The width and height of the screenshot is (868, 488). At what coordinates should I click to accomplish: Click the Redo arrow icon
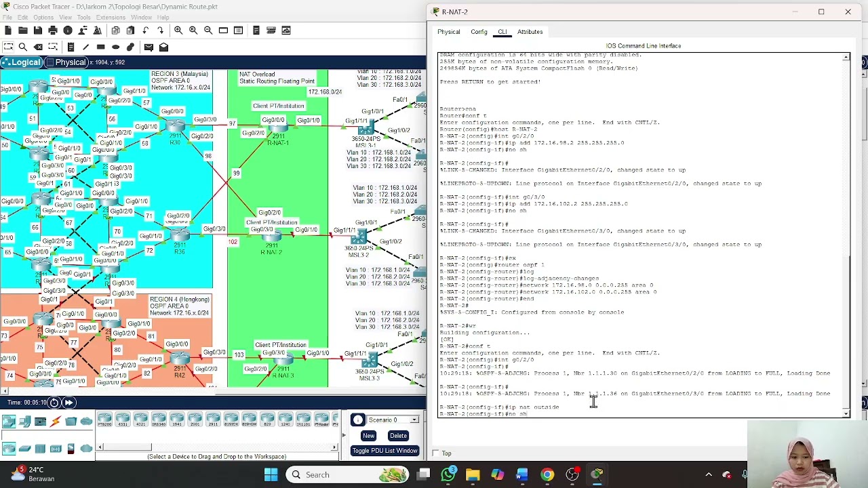coord(160,30)
